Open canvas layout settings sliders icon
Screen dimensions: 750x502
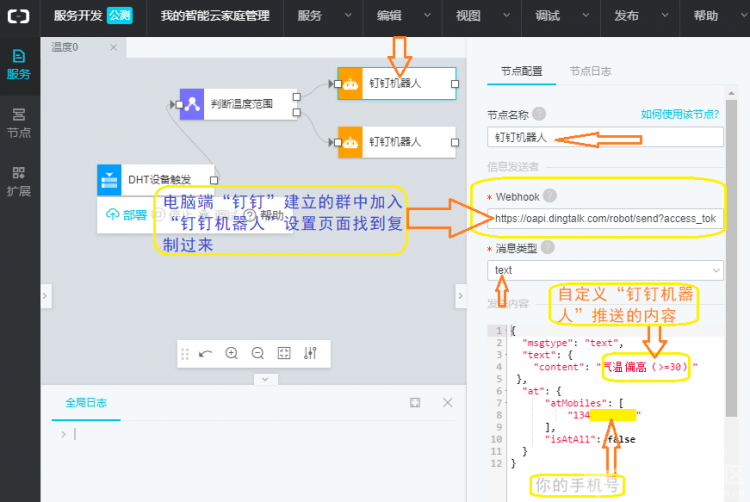pyautogui.click(x=310, y=353)
